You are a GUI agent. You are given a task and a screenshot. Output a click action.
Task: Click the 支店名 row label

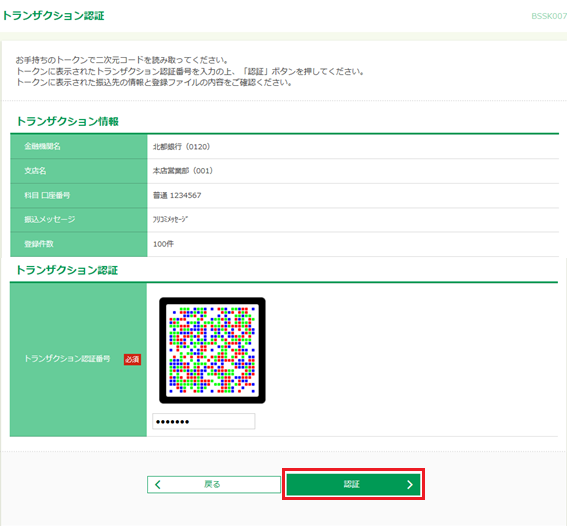[x=35, y=171]
